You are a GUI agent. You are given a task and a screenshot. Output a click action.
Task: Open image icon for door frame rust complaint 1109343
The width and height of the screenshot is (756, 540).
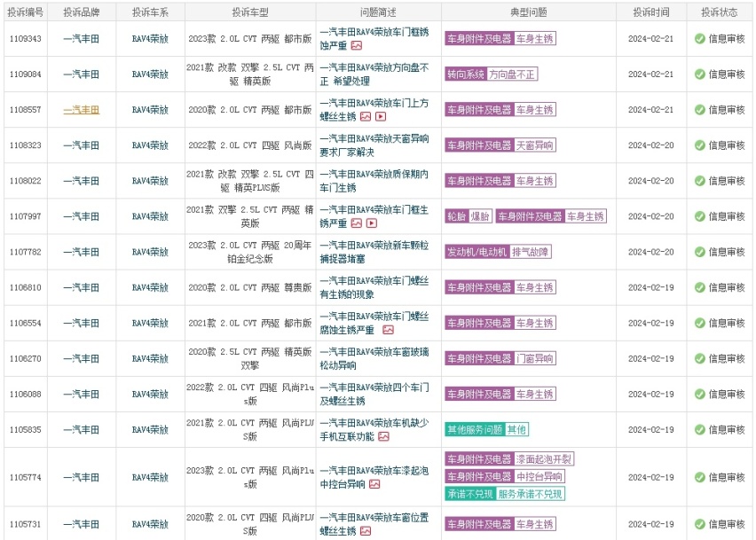[x=357, y=45]
